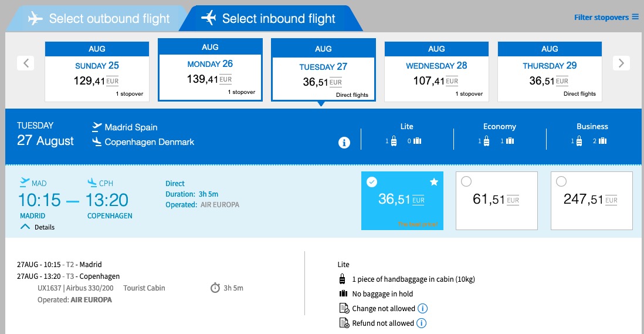Open the Filter stopovers link

[601, 17]
